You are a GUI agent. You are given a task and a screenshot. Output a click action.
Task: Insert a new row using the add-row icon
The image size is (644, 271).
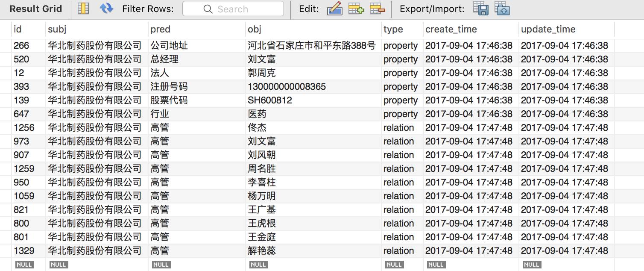pyautogui.click(x=356, y=9)
